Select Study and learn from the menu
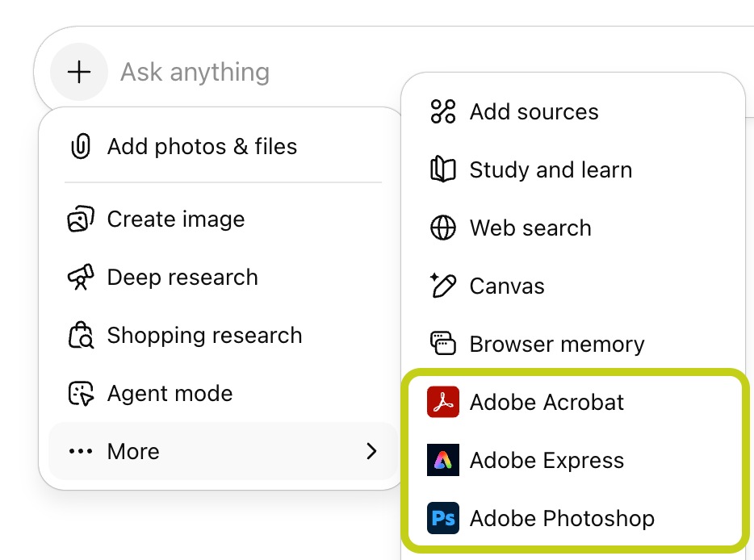 tap(551, 169)
